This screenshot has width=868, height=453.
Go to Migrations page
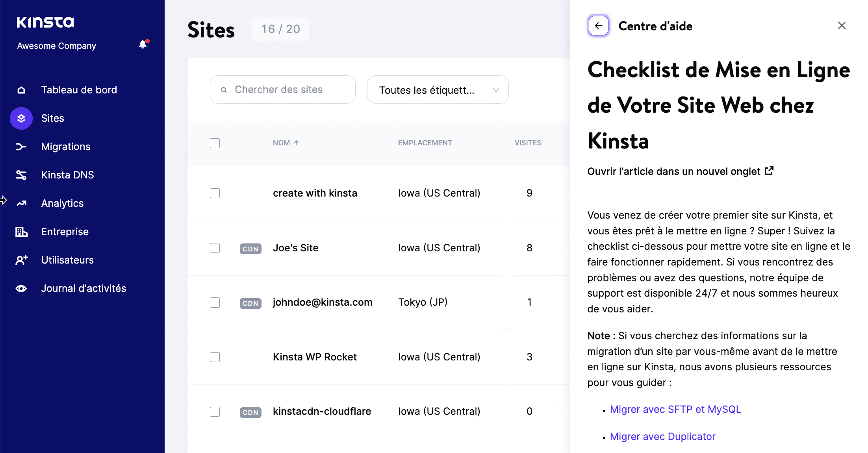point(66,147)
